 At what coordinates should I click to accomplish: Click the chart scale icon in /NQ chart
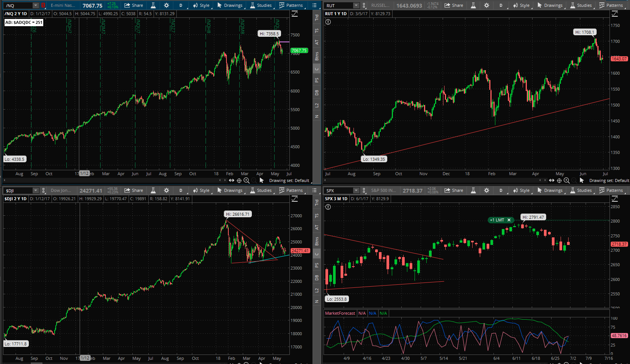[295, 14]
